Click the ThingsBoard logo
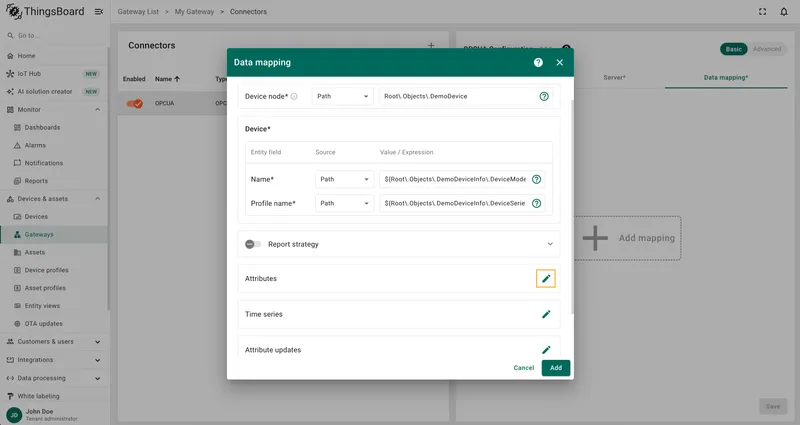Image resolution: width=800 pixels, height=425 pixels. pos(45,11)
